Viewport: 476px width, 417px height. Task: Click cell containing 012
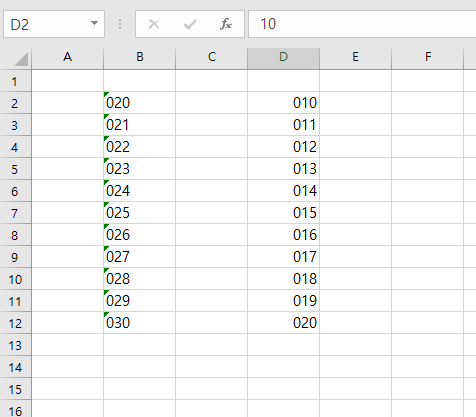pos(284,147)
